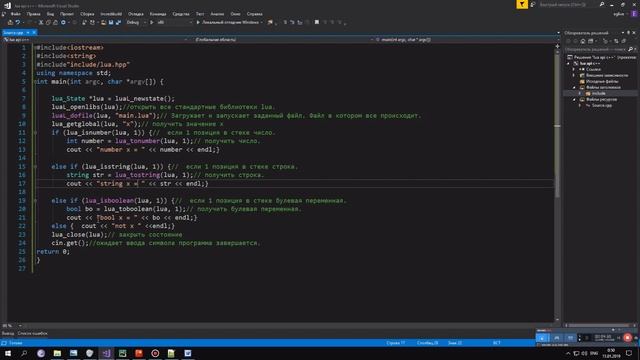Open the Окно menu
The width and height of the screenshot is (640, 360).
pos(235,14)
